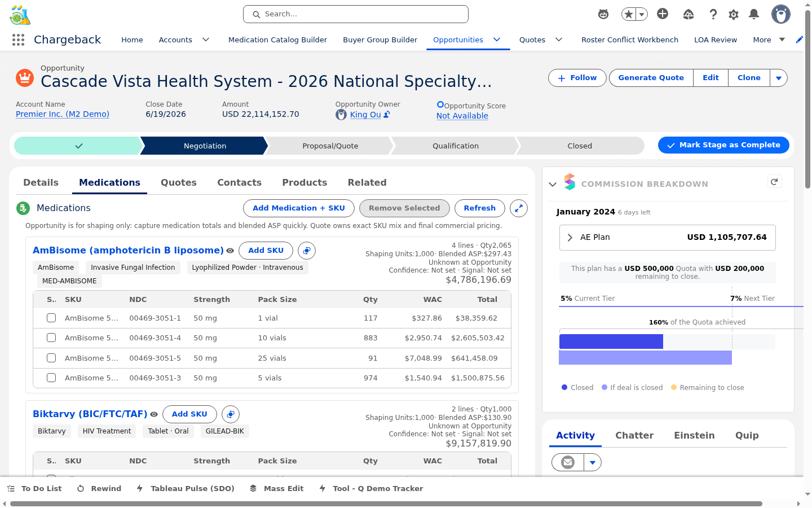Open the Favorites list dropdown arrow
812x508 pixels.
click(x=642, y=14)
